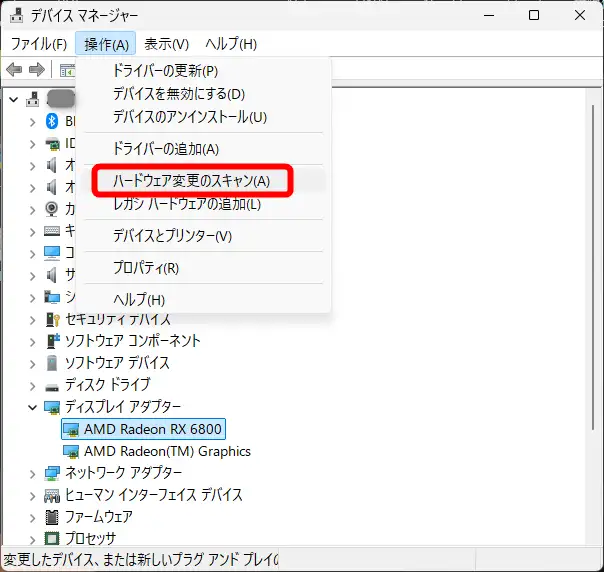604x572 pixels.
Task: Click the Bluetooth category icon
Action: [53, 121]
